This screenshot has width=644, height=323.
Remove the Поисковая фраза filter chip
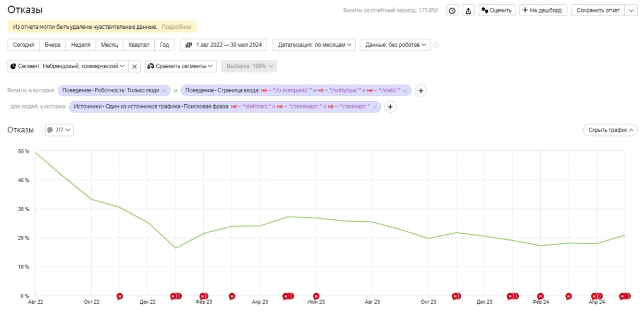pos(375,107)
